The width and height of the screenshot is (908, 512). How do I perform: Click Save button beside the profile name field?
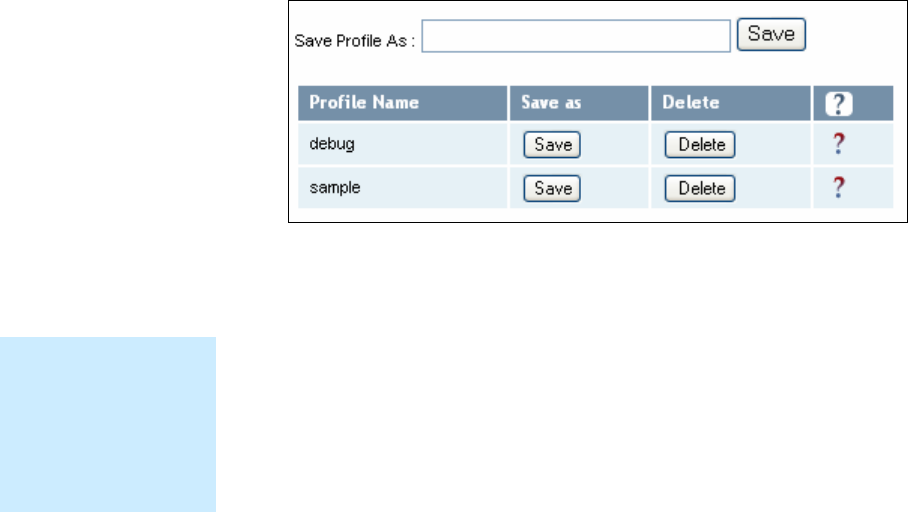(x=771, y=34)
